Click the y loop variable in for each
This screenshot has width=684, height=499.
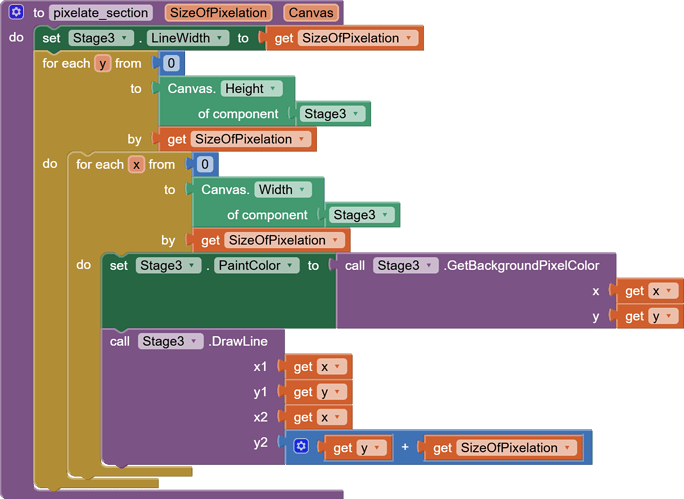coord(101,63)
